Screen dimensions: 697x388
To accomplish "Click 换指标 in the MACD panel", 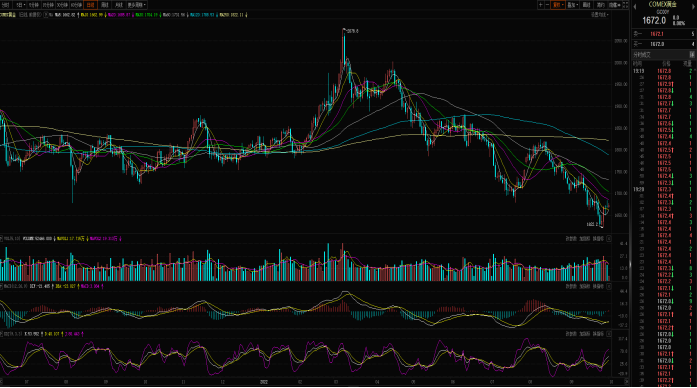I will [x=598, y=286].
